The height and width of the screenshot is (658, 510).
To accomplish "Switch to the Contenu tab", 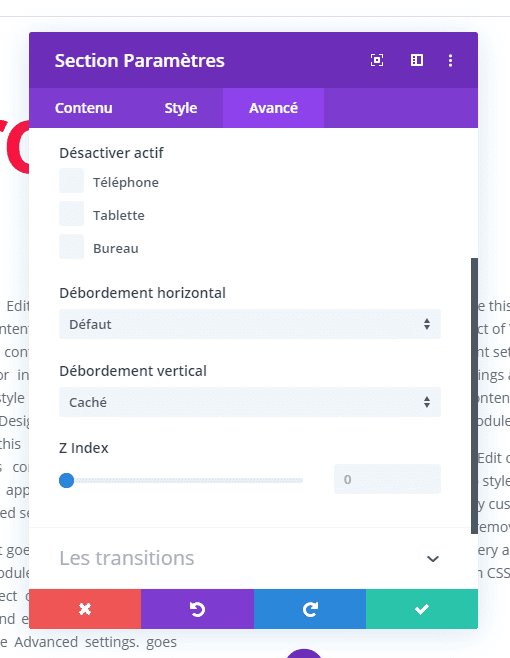I will pyautogui.click(x=84, y=108).
